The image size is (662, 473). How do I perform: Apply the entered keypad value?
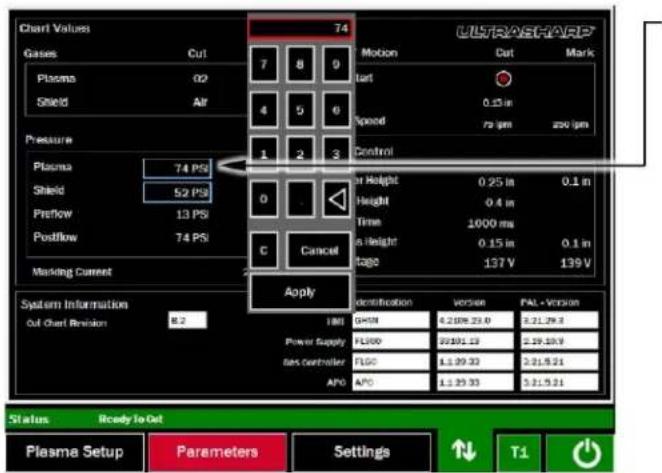pyautogui.click(x=300, y=292)
